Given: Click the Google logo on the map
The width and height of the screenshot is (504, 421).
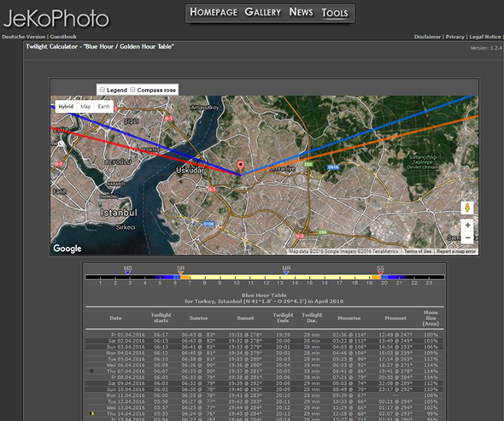Looking at the screenshot, I should click(67, 249).
